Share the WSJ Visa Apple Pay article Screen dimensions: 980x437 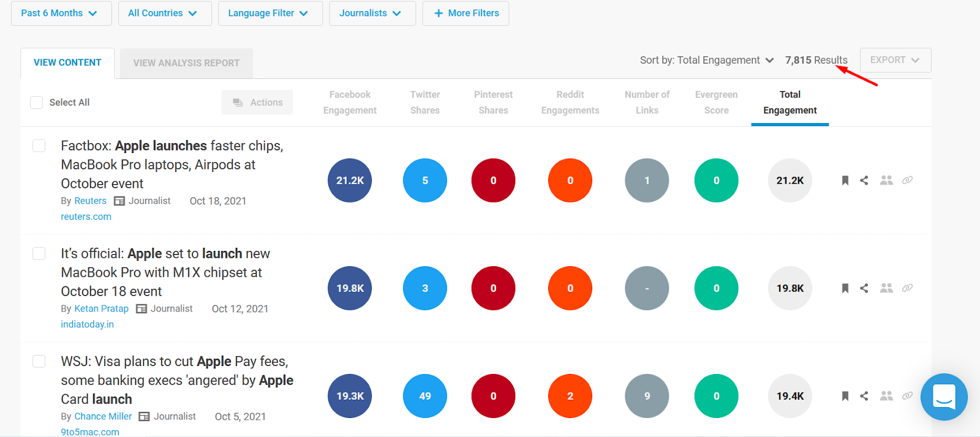point(864,396)
